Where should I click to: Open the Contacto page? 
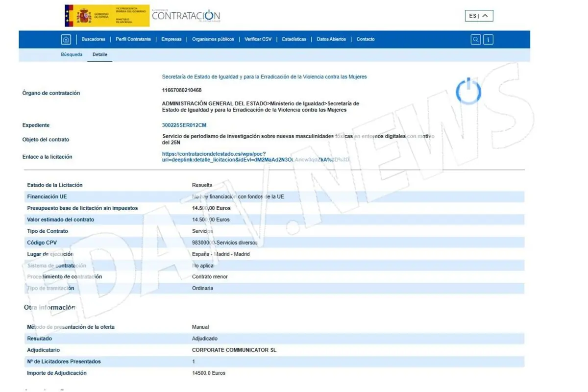(x=366, y=39)
